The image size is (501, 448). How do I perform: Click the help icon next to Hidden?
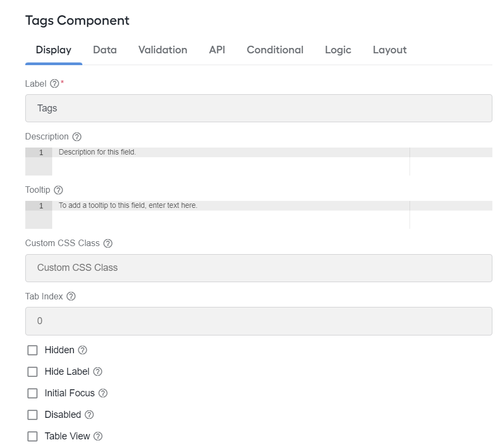point(82,350)
